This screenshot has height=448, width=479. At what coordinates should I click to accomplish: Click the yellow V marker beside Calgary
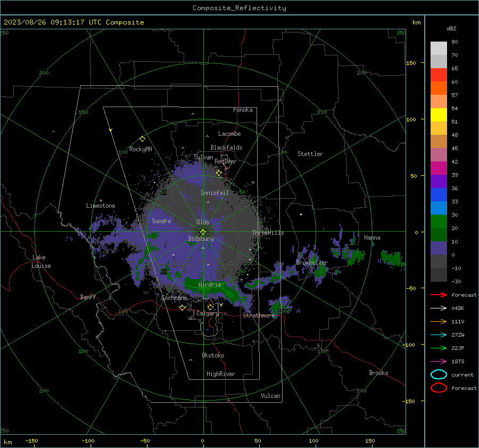[x=221, y=305]
